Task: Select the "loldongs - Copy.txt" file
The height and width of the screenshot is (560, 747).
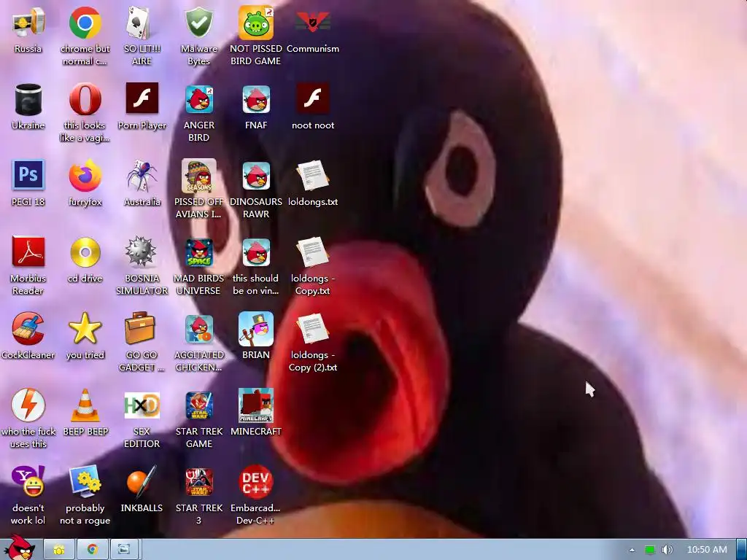Action: pyautogui.click(x=312, y=252)
